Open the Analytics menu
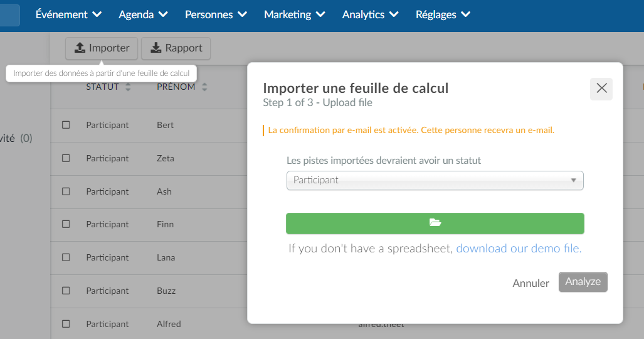Image resolution: width=644 pixels, height=339 pixels. click(370, 14)
